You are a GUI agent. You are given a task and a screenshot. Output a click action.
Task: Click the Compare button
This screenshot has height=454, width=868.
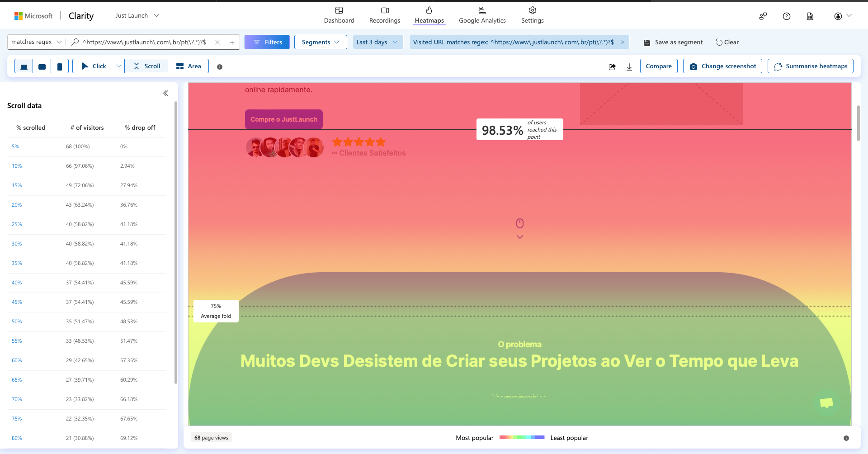tap(659, 66)
